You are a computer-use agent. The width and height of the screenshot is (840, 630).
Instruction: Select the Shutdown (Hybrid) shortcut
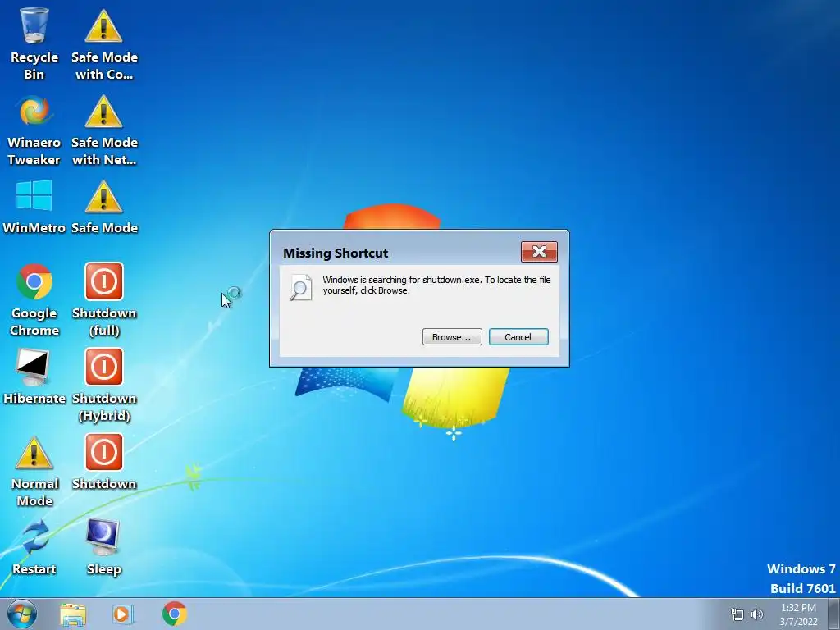tap(104, 385)
